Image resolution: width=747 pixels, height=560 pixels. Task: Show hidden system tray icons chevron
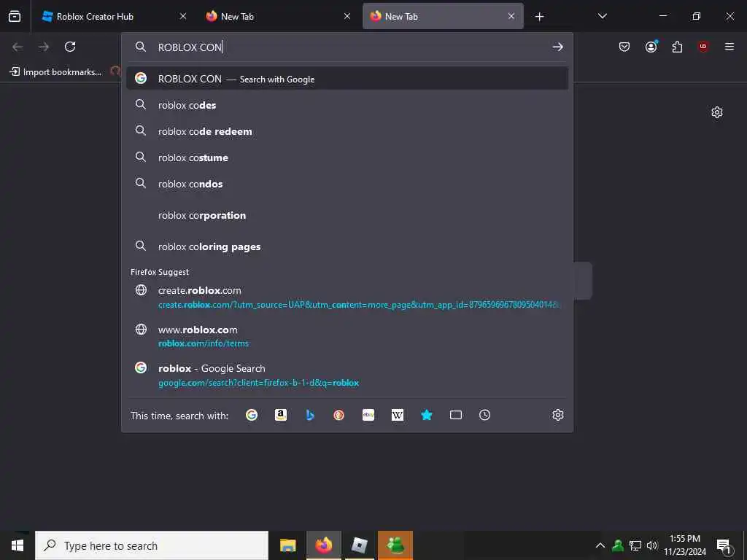pos(600,545)
